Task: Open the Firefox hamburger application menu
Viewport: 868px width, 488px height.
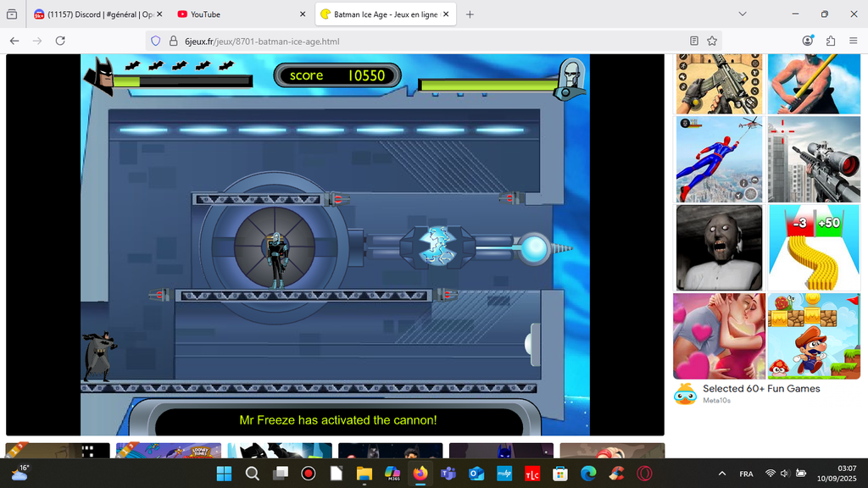Action: point(854,41)
